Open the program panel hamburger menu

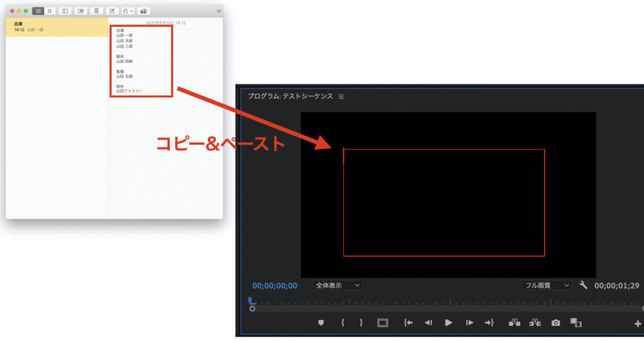click(x=341, y=97)
